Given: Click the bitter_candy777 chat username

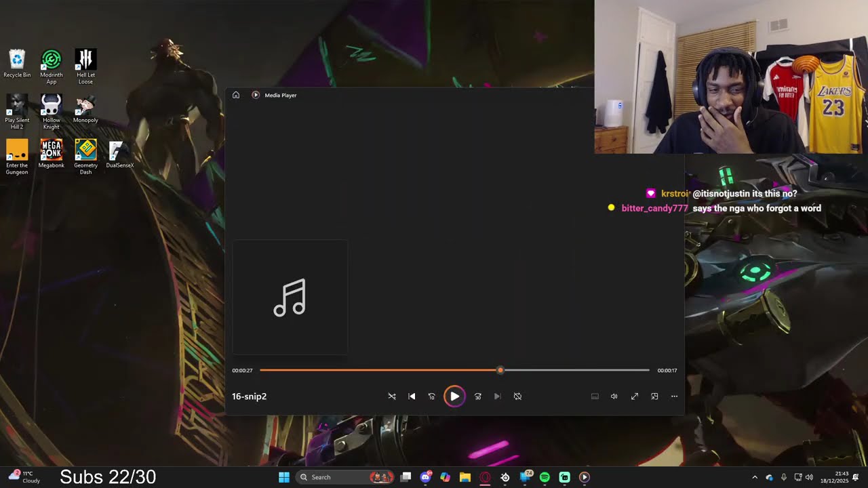Looking at the screenshot, I should (x=654, y=208).
